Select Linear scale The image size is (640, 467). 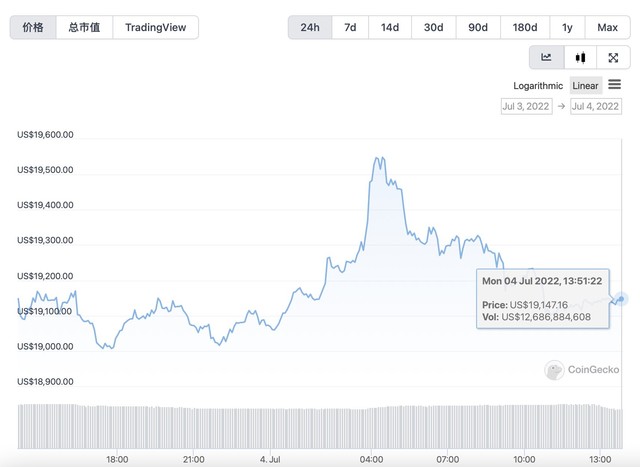click(x=585, y=86)
